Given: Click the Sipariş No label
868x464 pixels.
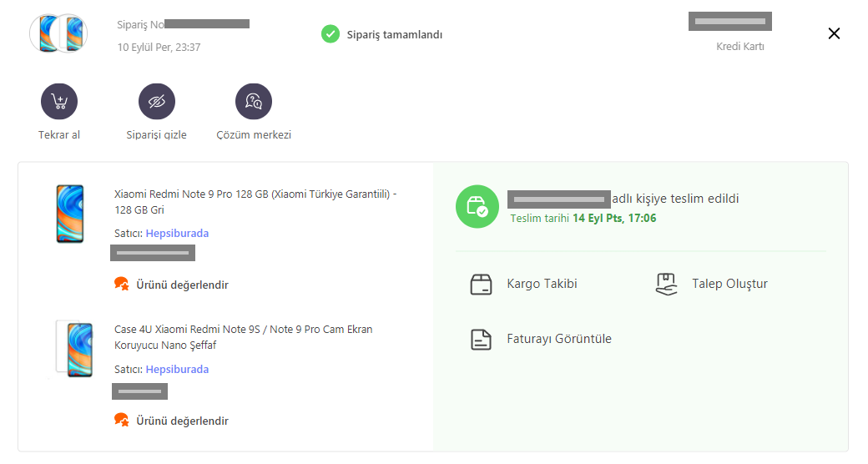Looking at the screenshot, I should pyautogui.click(x=140, y=25).
